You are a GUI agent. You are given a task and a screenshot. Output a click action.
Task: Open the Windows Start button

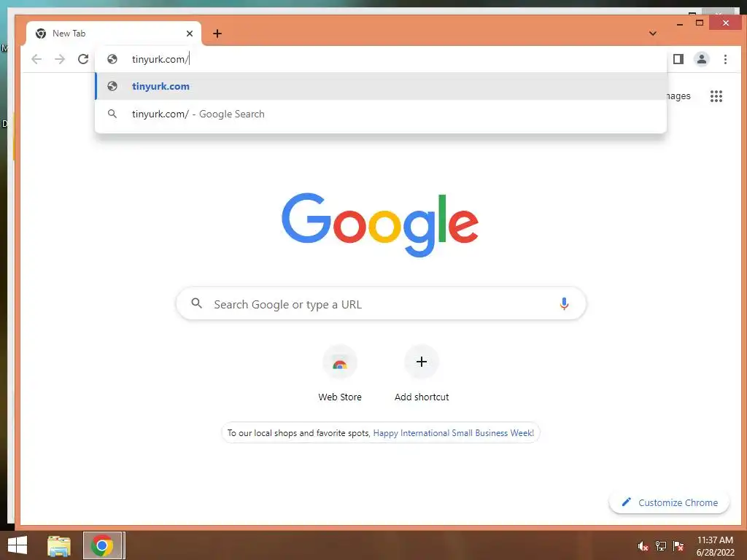18,545
